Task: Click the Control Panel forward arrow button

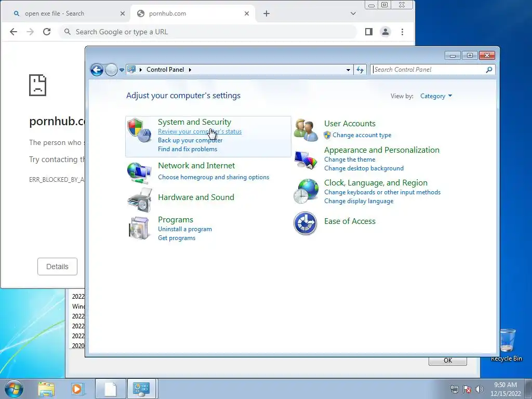Action: click(x=111, y=70)
